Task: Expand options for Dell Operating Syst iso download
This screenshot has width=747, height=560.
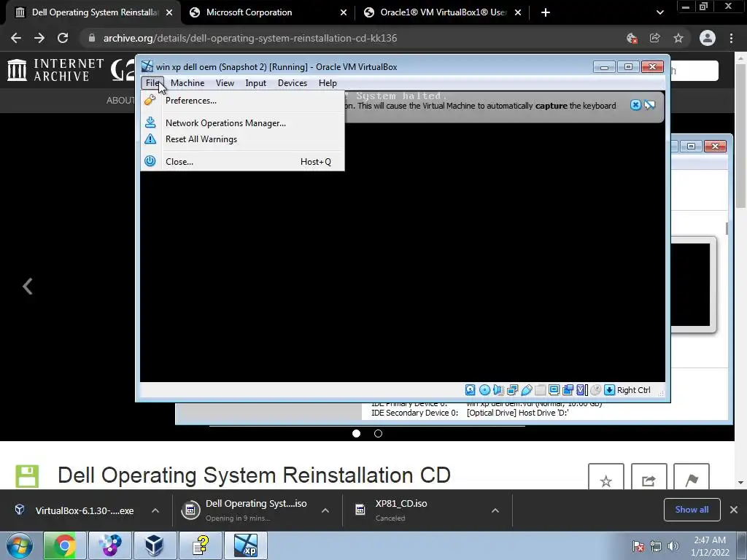Action: pyautogui.click(x=325, y=510)
